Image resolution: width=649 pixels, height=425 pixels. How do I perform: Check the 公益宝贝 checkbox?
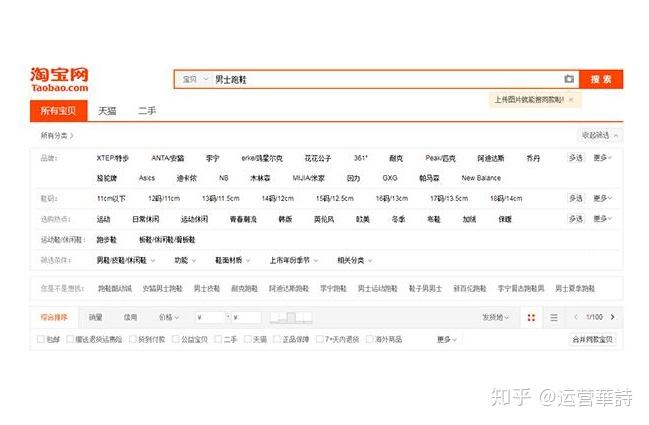coord(175,339)
